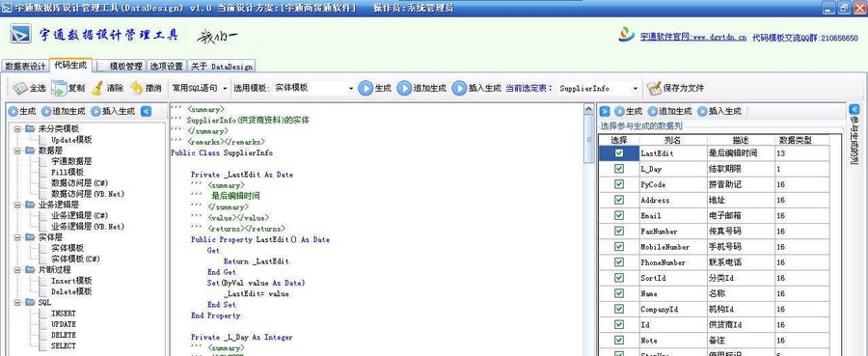Open the 当前选定表 SupplierInfo combo box
868x356 pixels.
tap(598, 88)
